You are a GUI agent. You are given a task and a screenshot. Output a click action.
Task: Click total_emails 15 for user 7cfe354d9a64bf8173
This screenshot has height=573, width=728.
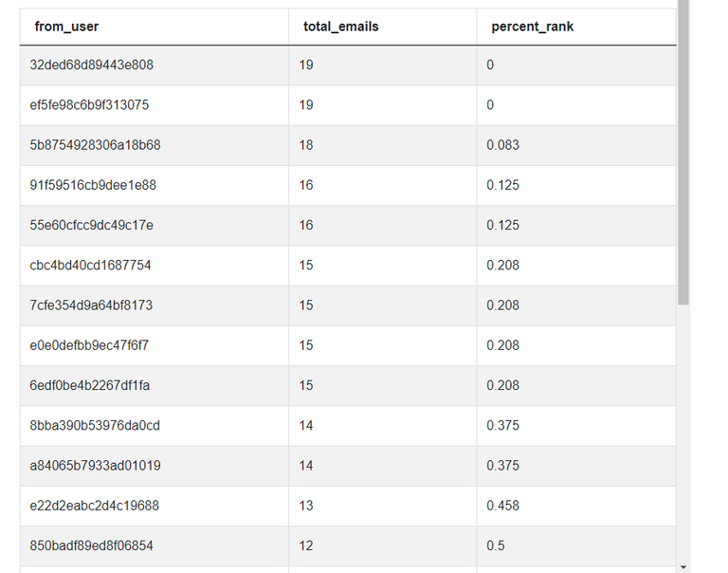pyautogui.click(x=306, y=305)
